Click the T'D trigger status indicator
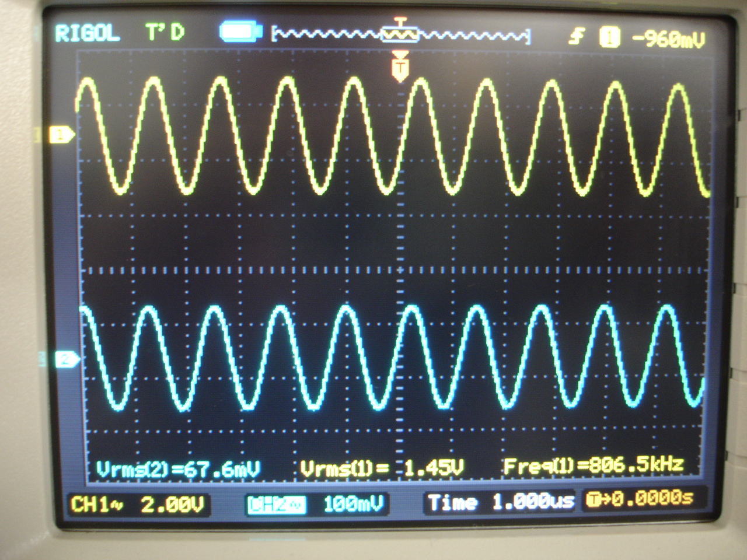The height and width of the screenshot is (560, 747). click(x=165, y=32)
